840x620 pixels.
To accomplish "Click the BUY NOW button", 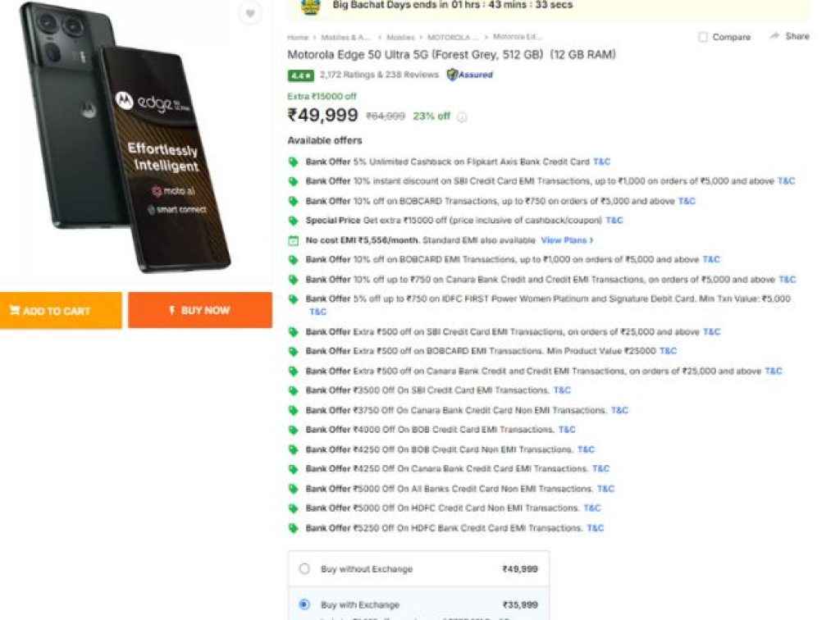I will point(200,310).
